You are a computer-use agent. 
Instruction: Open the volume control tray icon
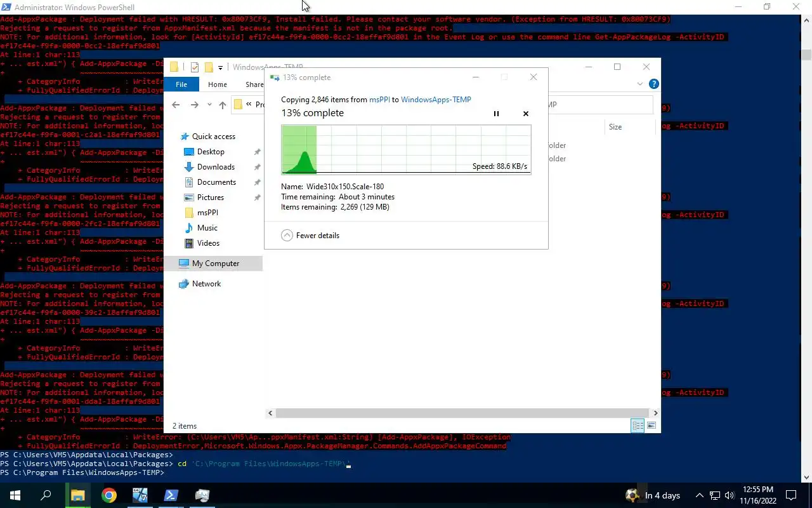tap(729, 495)
